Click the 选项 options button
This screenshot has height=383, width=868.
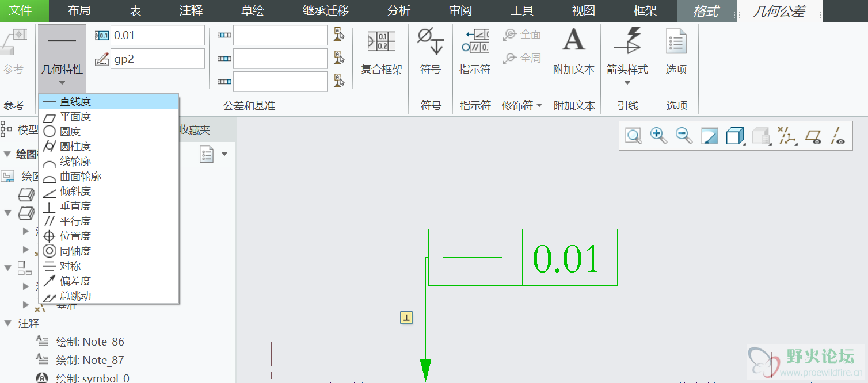point(676,53)
